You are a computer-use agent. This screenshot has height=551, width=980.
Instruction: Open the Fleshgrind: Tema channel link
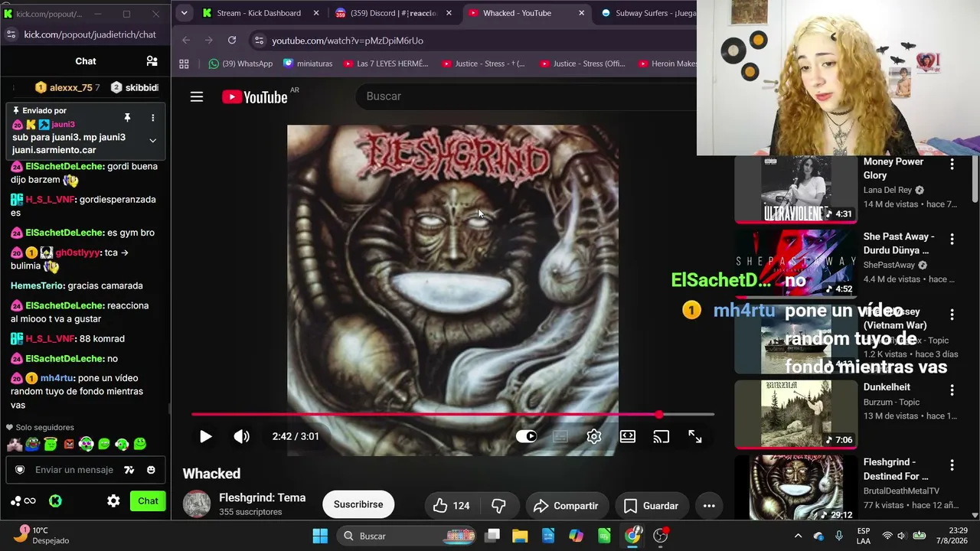tap(262, 497)
